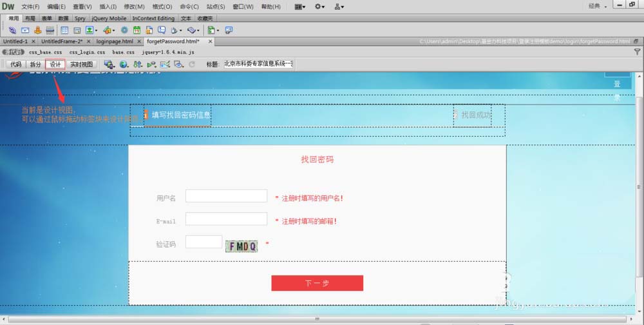Viewport: 644px width, 325px height.
Task: Insert the Date calendar icon
Action: pos(137,30)
